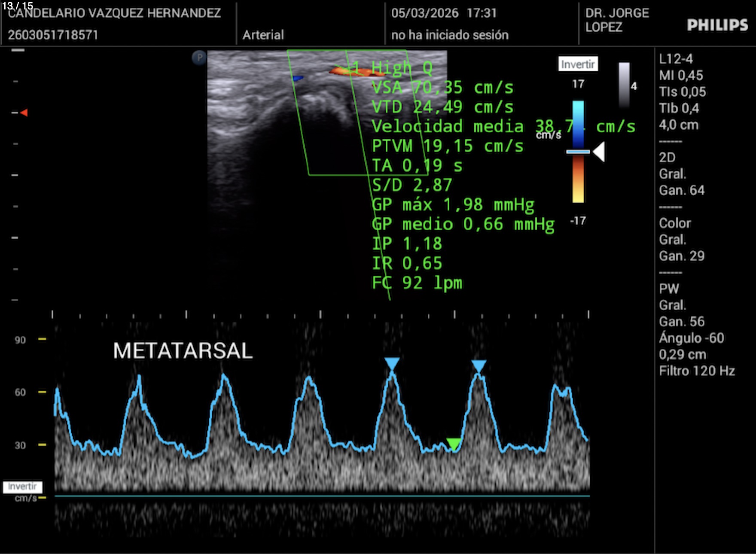
Task: Click the Ángulo -60 angle correction setting
Action: pos(691,338)
